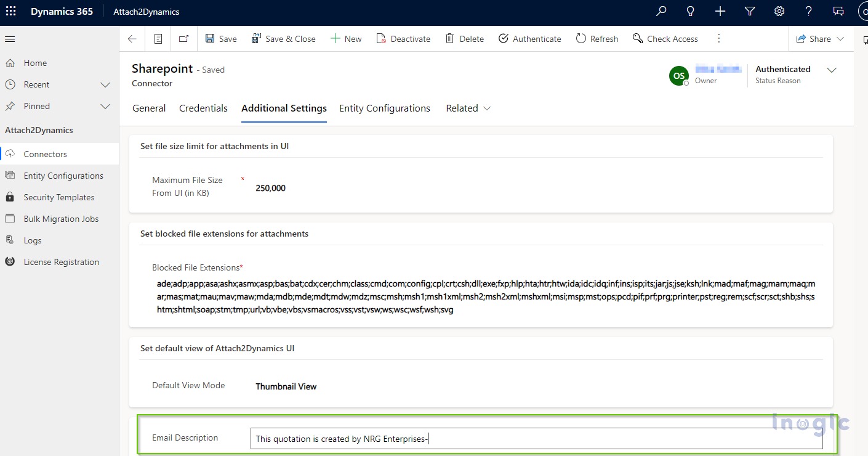Go back with the arrow icon

coord(132,39)
